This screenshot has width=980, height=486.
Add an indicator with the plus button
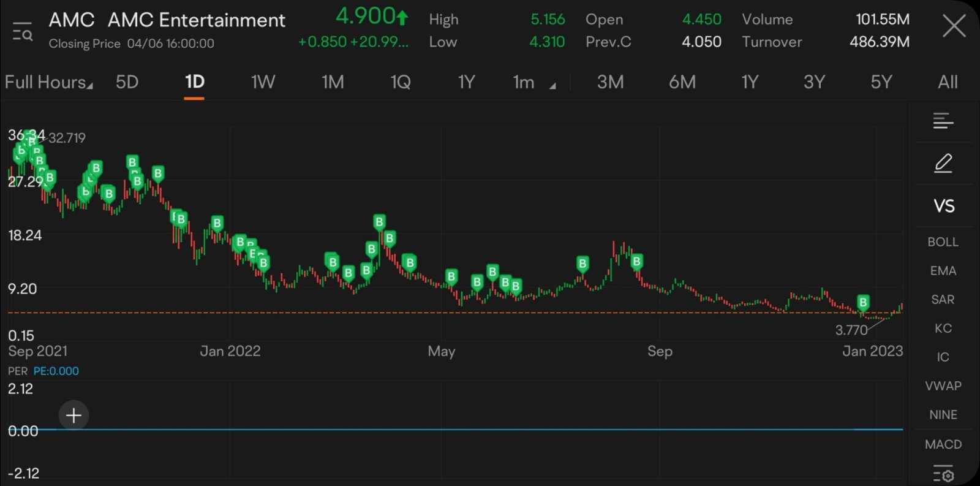pos(73,416)
